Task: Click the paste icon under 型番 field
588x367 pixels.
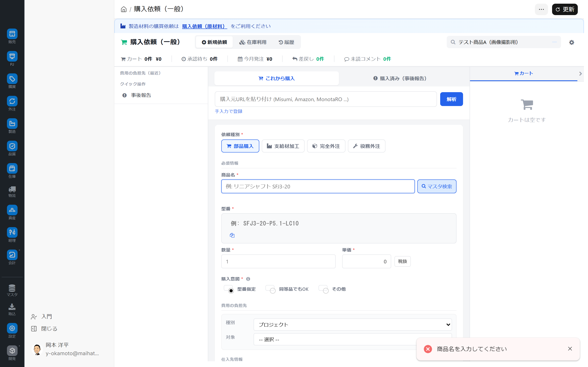Action: 232,235
